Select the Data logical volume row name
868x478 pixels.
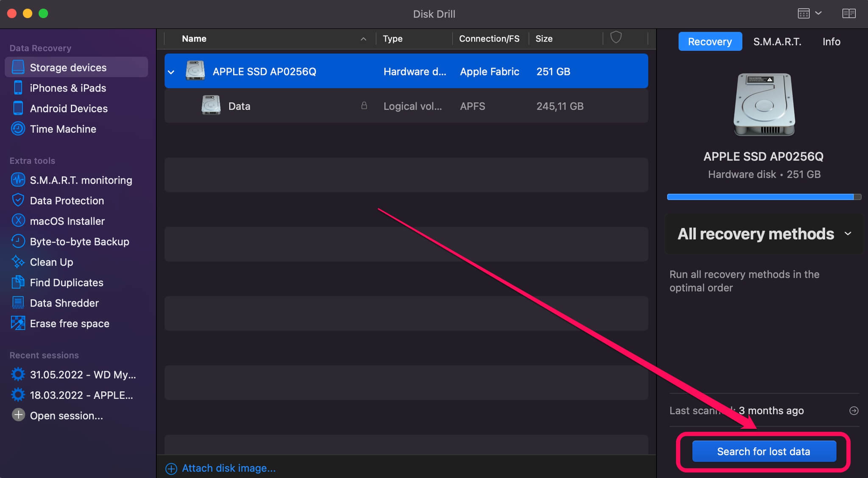tap(239, 106)
